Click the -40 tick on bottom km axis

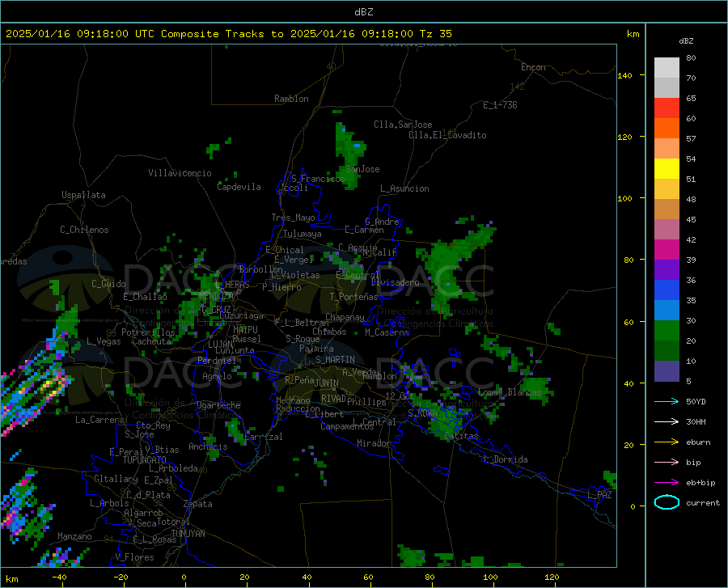coord(59,577)
